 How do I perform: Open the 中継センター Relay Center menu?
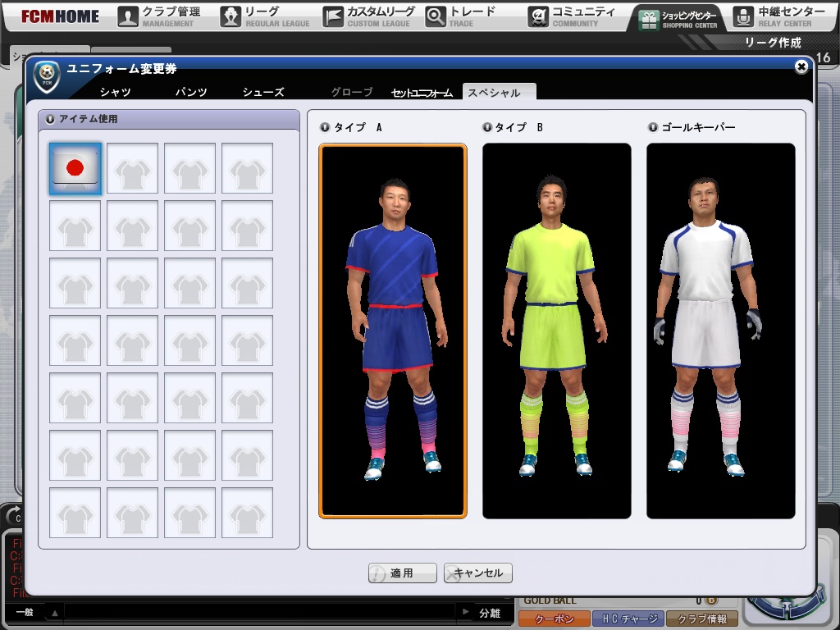pos(779,16)
